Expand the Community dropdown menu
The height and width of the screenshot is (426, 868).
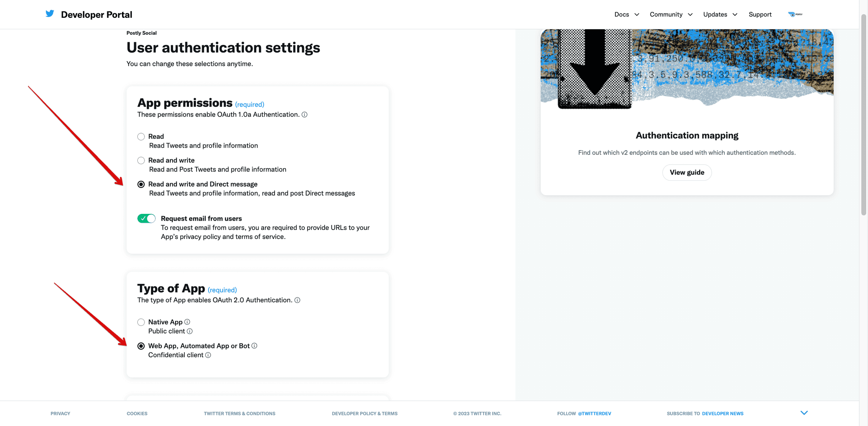click(671, 14)
